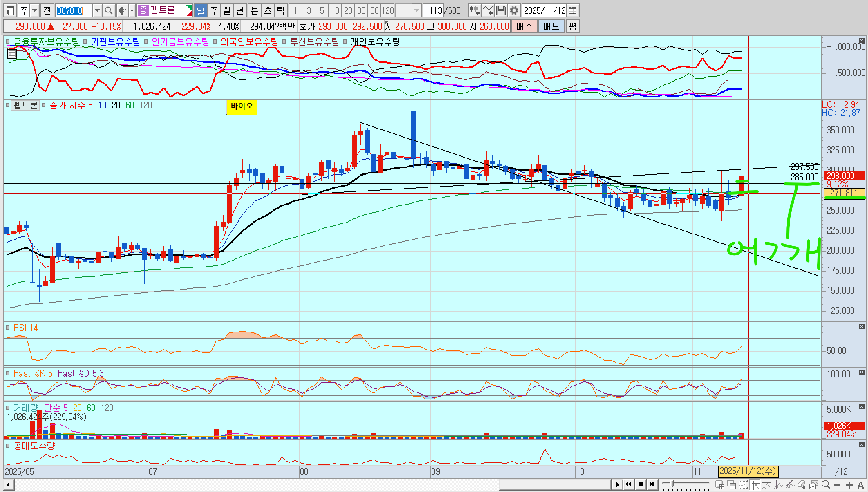
Task: Expand the minute interval dropdown
Action: (417, 11)
